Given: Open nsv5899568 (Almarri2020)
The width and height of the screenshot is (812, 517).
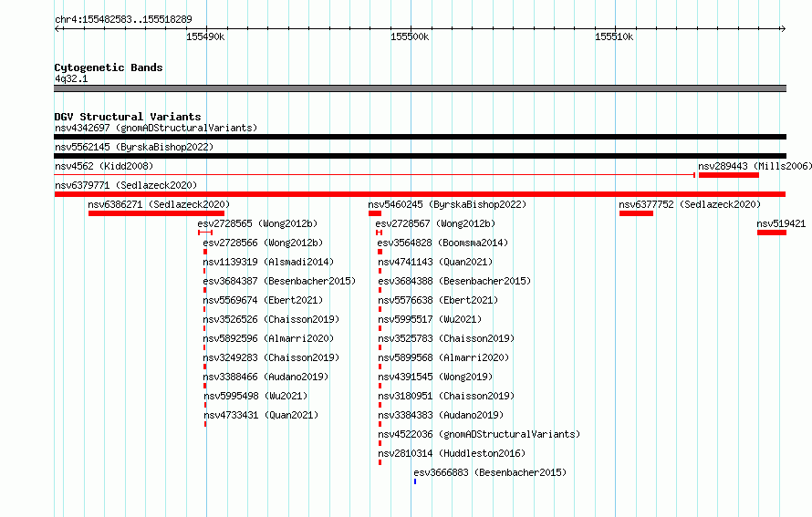Looking at the screenshot, I should 443,357.
